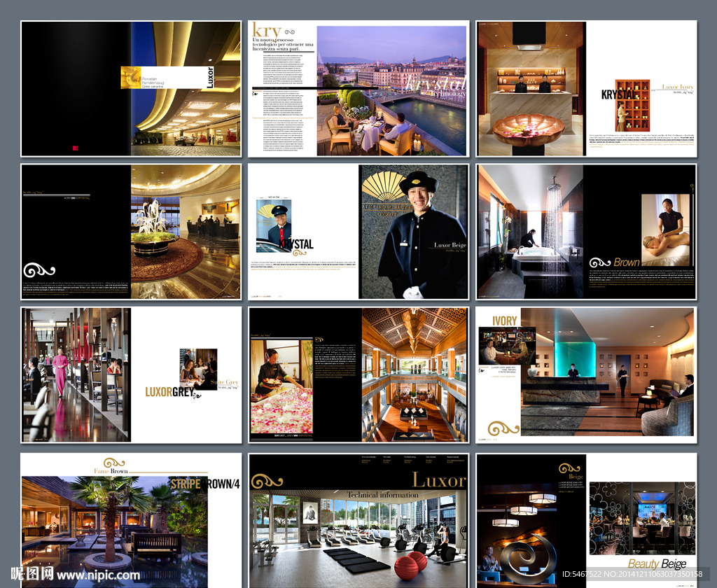Click the 'LUXORGREY' title text
This screenshot has width=717, height=588.
pyautogui.click(x=169, y=392)
